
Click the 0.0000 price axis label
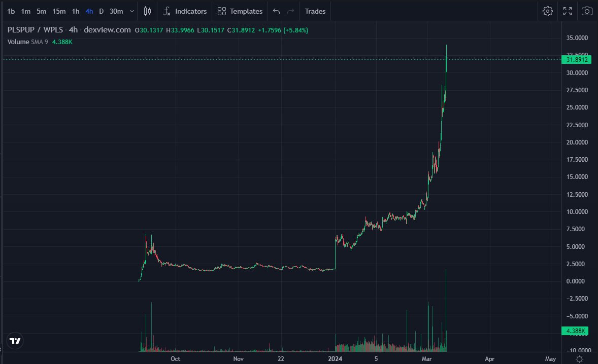pyautogui.click(x=576, y=281)
